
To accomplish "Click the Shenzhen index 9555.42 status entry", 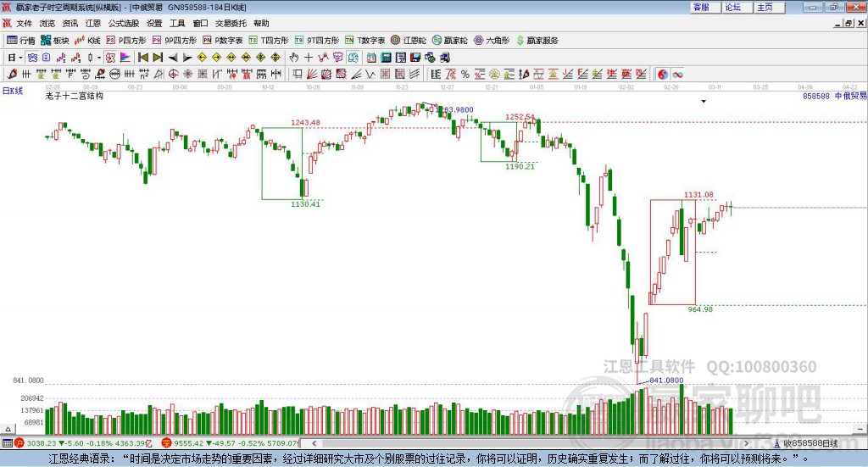I will (230, 443).
